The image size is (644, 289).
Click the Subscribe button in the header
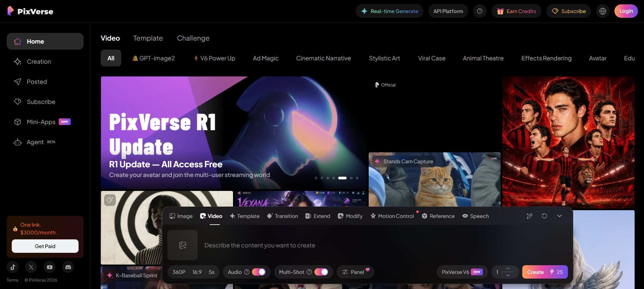(568, 11)
